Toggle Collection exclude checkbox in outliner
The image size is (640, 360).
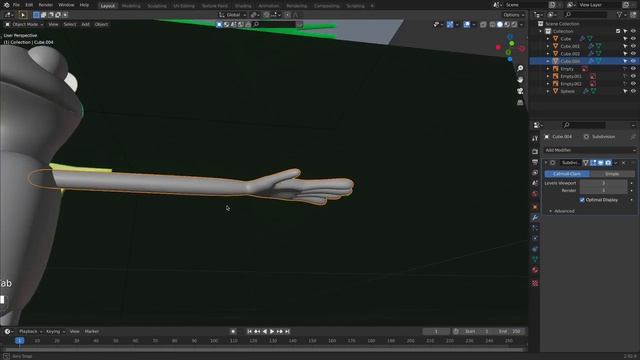618,31
